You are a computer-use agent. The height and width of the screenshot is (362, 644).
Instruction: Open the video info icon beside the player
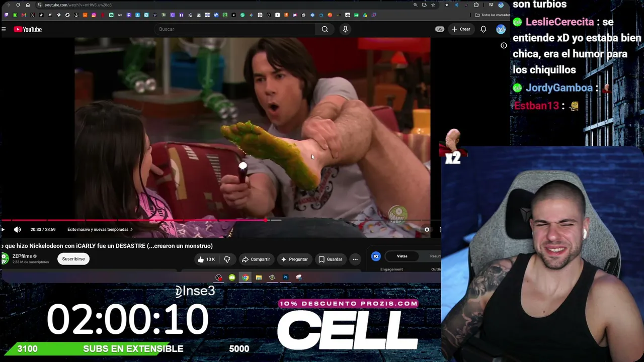(x=504, y=46)
